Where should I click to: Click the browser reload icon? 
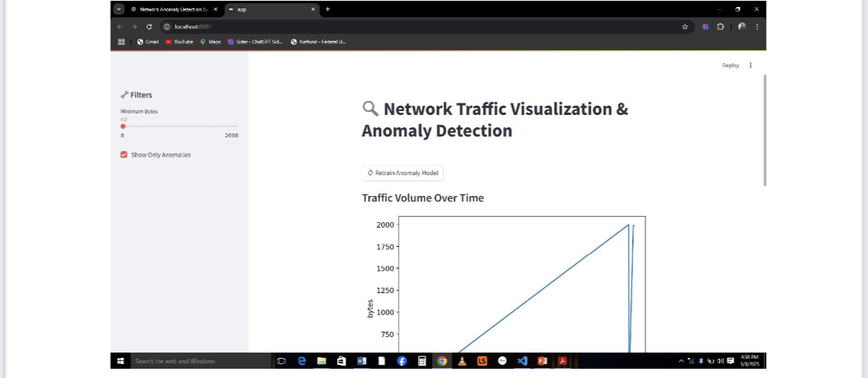[x=149, y=26]
